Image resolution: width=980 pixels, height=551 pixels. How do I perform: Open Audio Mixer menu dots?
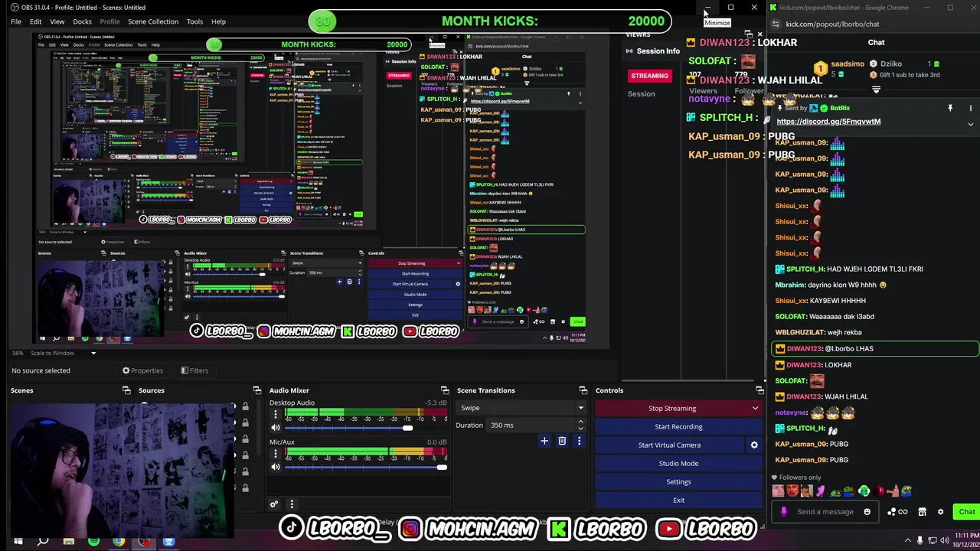point(292,504)
